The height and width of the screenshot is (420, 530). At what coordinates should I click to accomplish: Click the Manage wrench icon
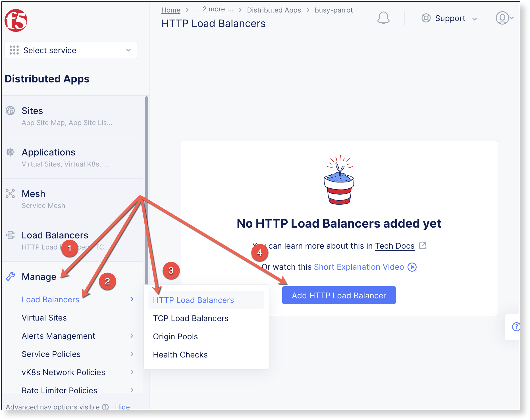click(x=10, y=276)
